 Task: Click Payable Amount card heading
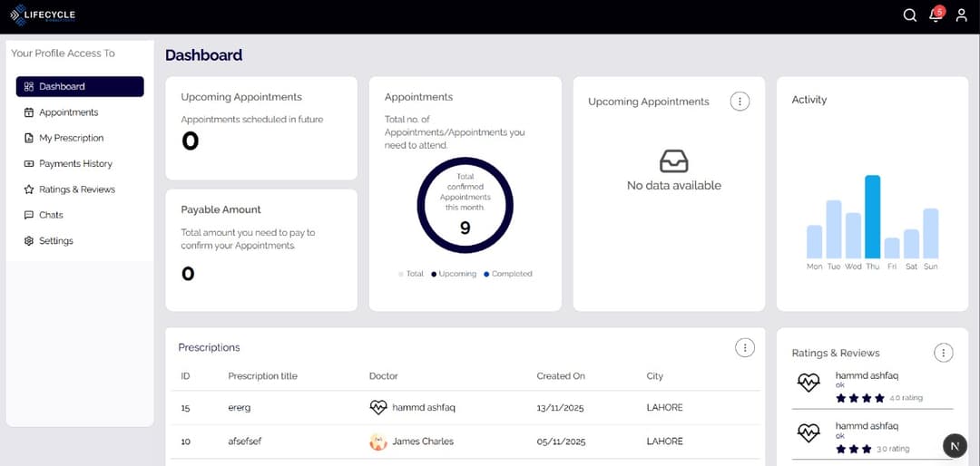pyautogui.click(x=221, y=210)
